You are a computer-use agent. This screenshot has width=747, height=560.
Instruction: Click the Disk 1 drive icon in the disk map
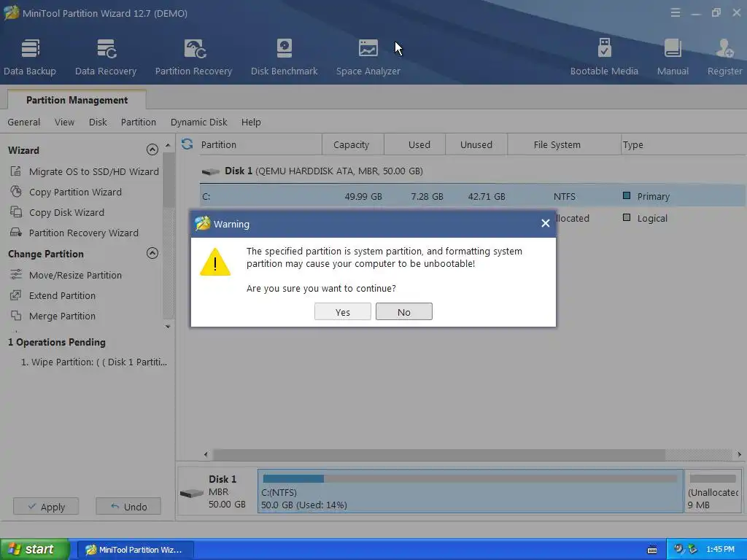(192, 494)
